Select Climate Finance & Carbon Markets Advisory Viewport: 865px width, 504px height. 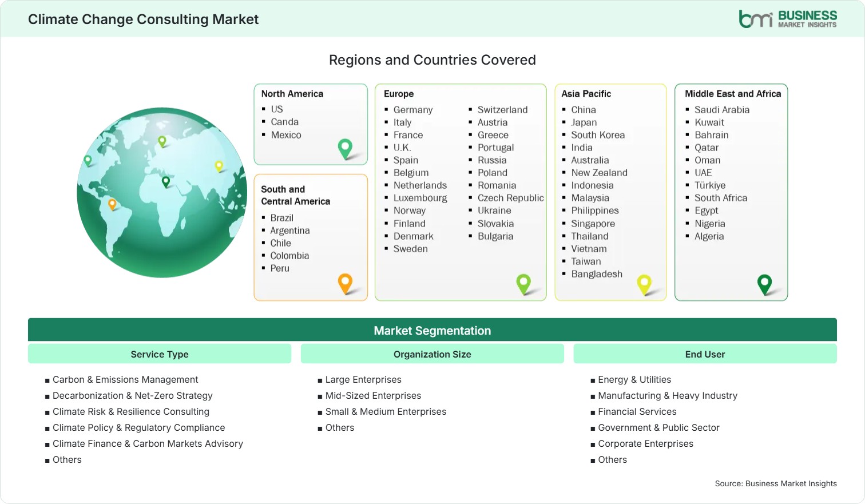148,443
